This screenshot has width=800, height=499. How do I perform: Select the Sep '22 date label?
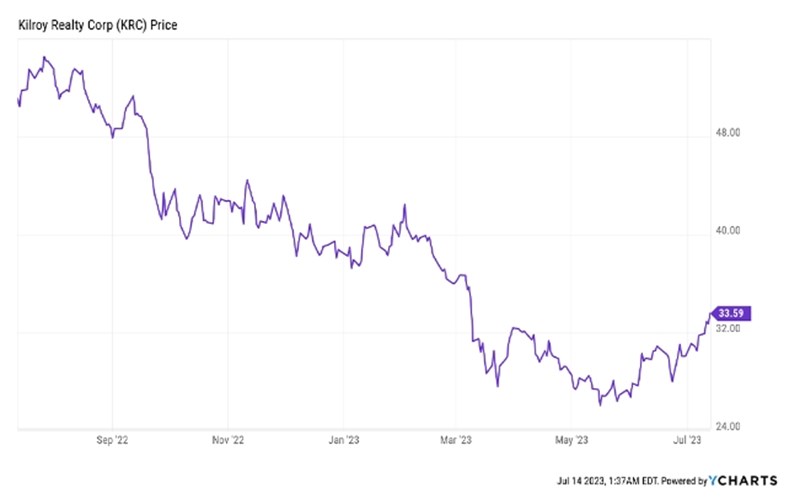click(112, 439)
